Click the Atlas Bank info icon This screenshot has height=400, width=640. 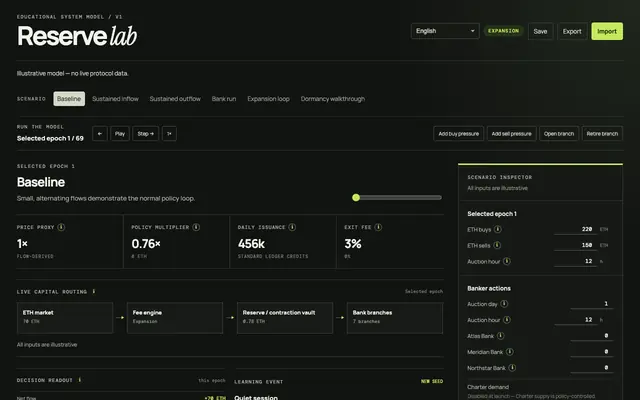[500, 336]
